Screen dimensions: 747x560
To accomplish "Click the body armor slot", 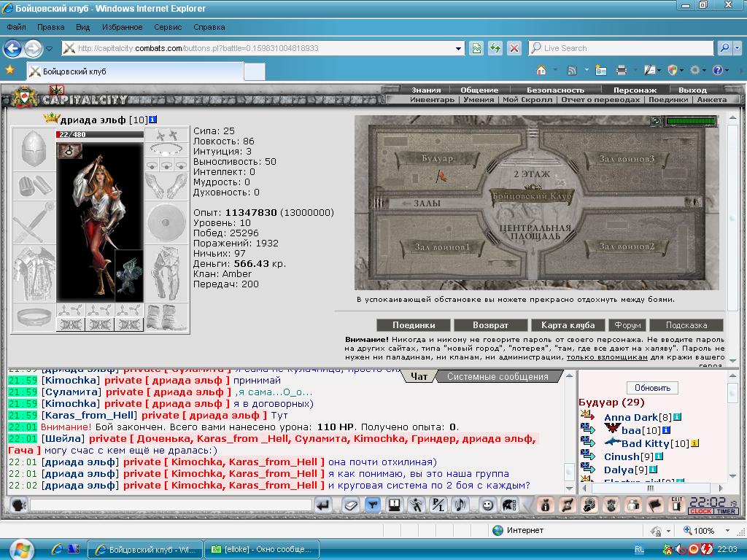I will click(34, 273).
